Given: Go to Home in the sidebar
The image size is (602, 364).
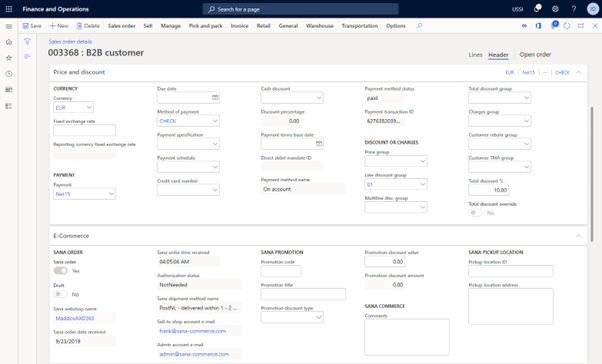Looking at the screenshot, I should coord(9,42).
